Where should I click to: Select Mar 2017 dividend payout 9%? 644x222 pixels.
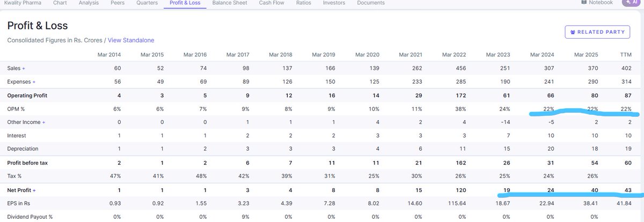(245, 217)
